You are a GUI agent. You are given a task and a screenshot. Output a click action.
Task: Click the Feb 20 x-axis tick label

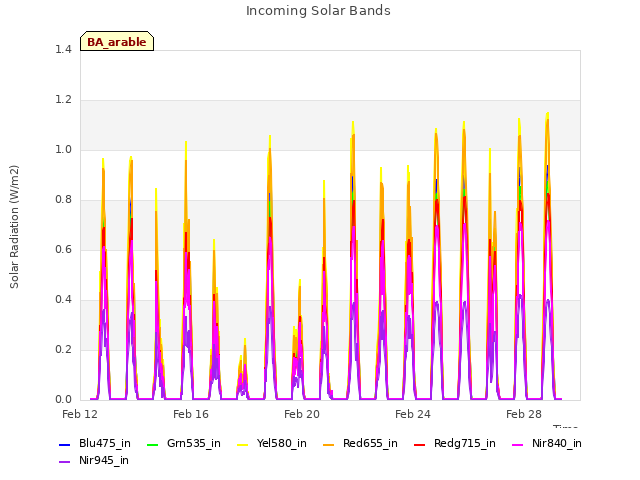pos(302,414)
